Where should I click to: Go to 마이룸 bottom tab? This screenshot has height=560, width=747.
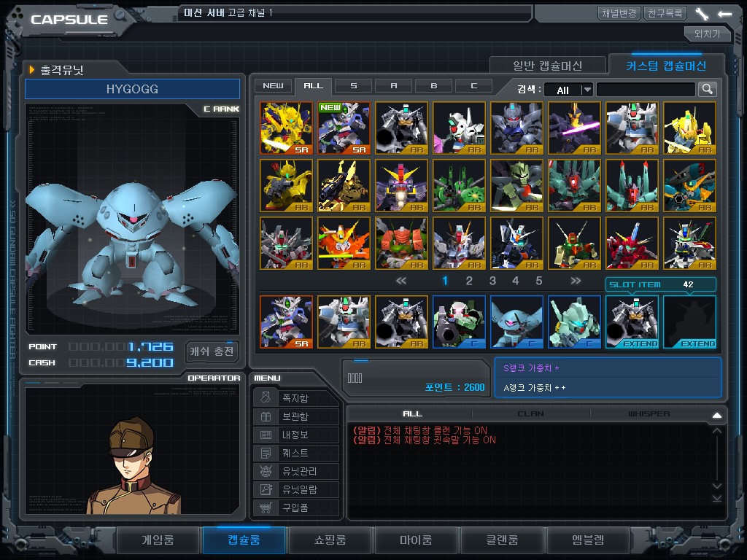[416, 540]
